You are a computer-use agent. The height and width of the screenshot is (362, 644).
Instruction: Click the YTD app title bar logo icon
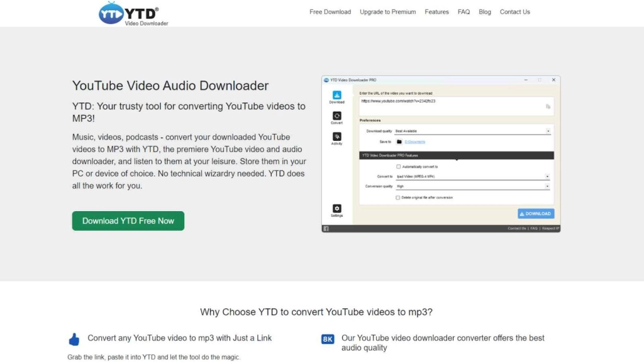point(326,80)
